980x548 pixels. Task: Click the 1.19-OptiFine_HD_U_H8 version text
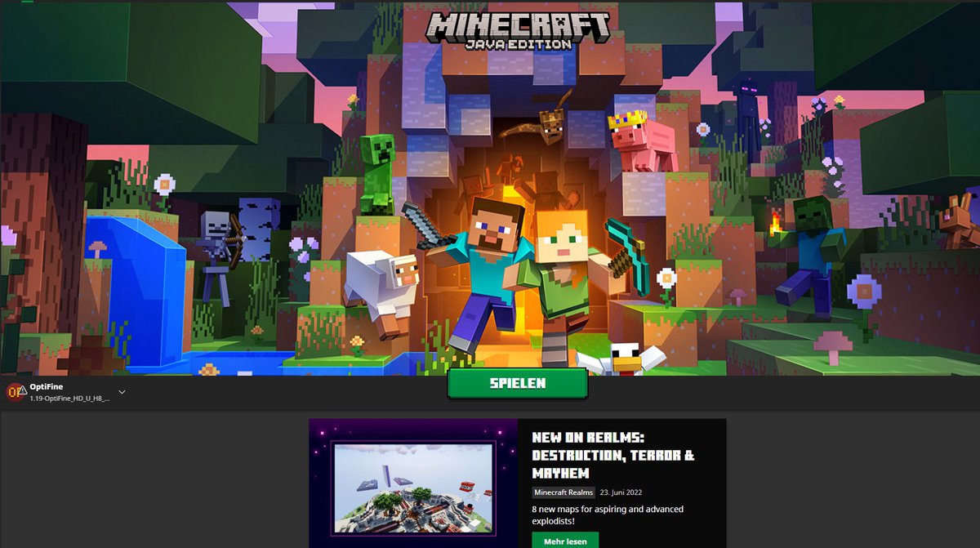point(69,398)
